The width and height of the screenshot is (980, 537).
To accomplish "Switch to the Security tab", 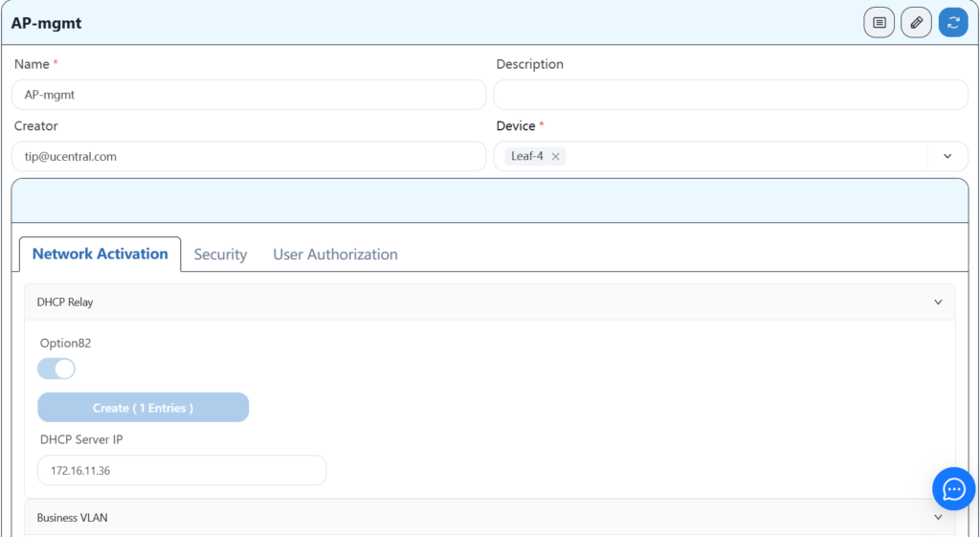I will tap(220, 255).
